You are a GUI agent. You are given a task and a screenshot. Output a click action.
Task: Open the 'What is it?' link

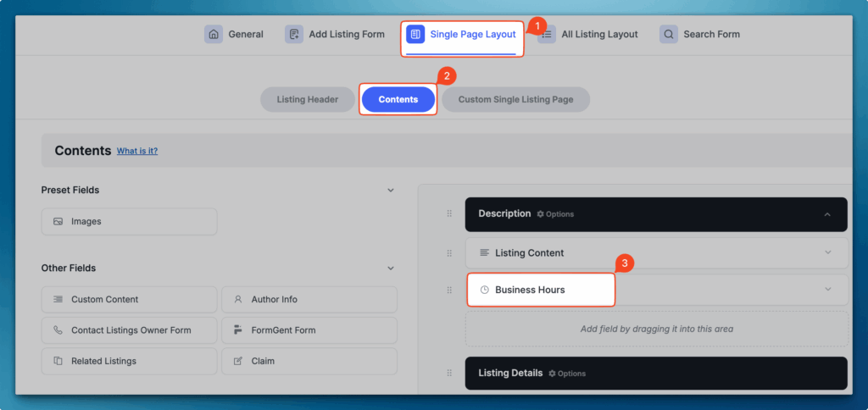coord(137,151)
